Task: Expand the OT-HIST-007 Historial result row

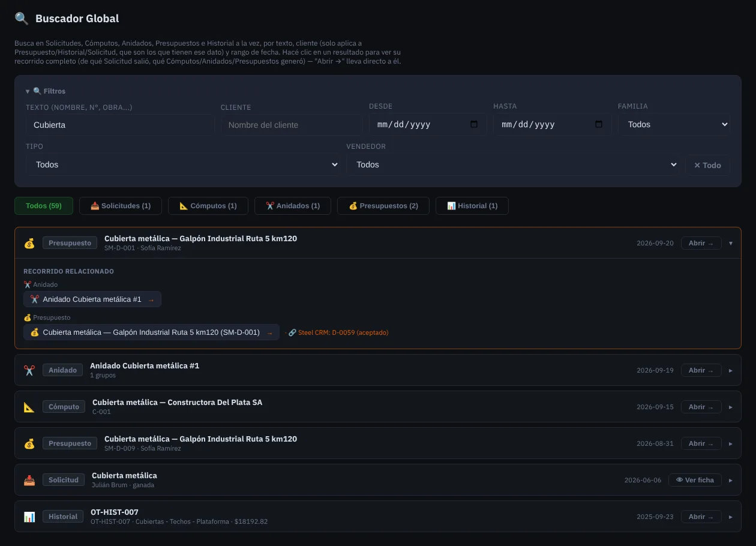Action: (730, 517)
